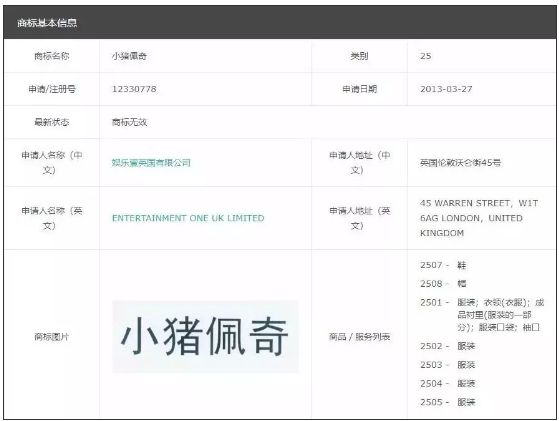Select the 2502 - 服装 entry

(448, 346)
